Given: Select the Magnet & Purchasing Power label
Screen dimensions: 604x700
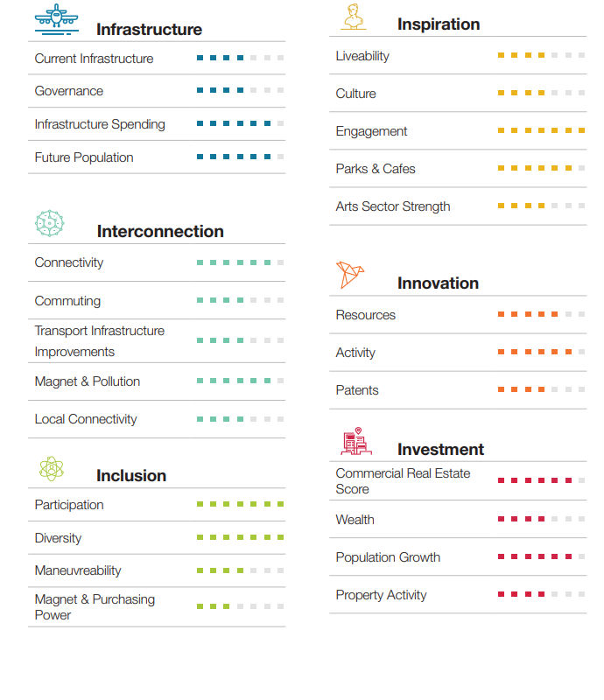Looking at the screenshot, I should (95, 606).
